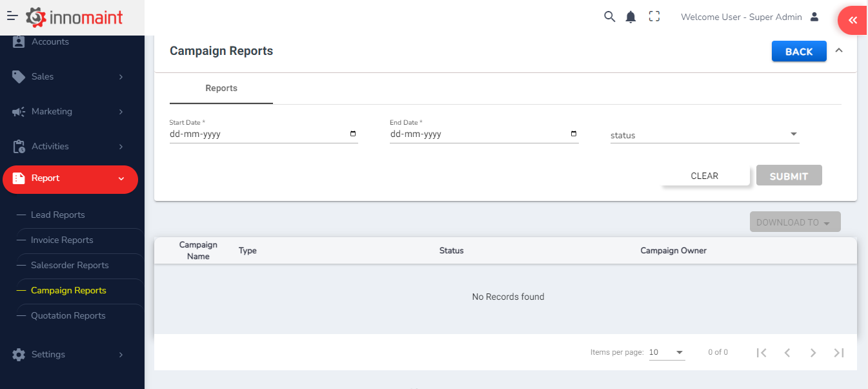Open the notifications bell
Image resolution: width=868 pixels, height=389 pixels.
point(631,17)
